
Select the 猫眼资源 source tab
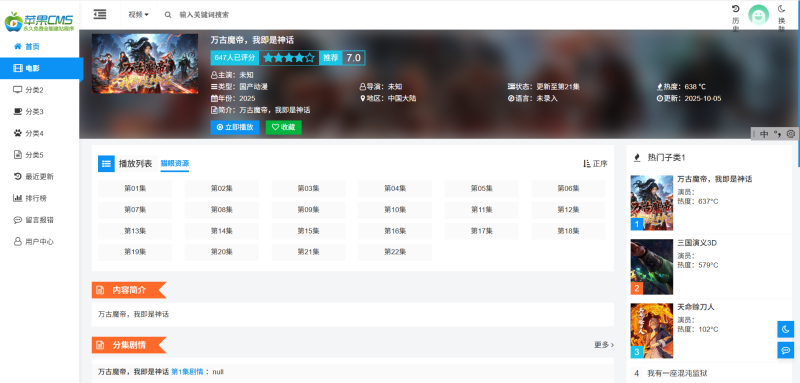(x=174, y=164)
